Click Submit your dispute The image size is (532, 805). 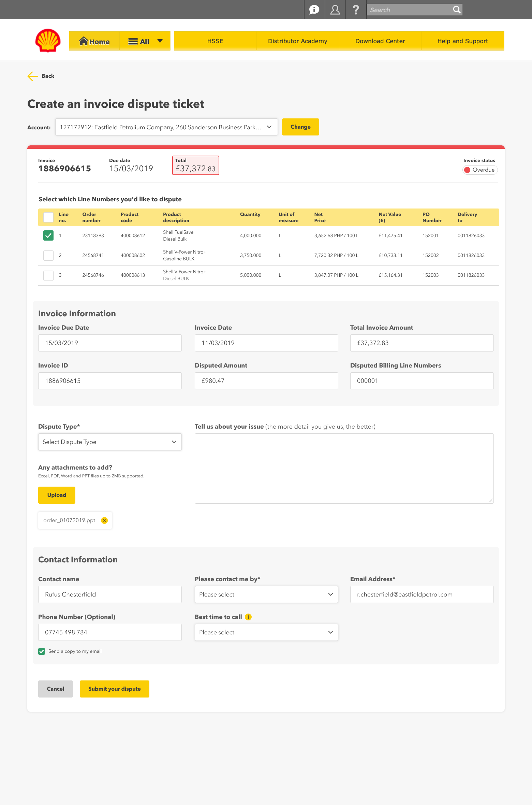tap(115, 689)
